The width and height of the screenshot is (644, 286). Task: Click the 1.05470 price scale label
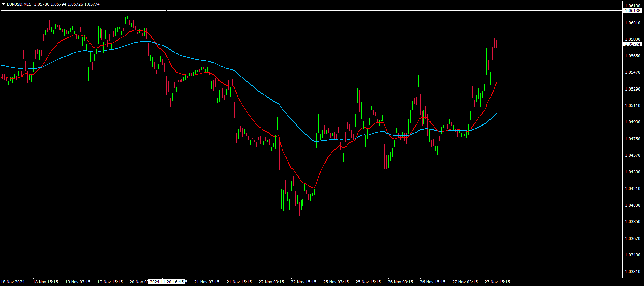[x=633, y=72]
